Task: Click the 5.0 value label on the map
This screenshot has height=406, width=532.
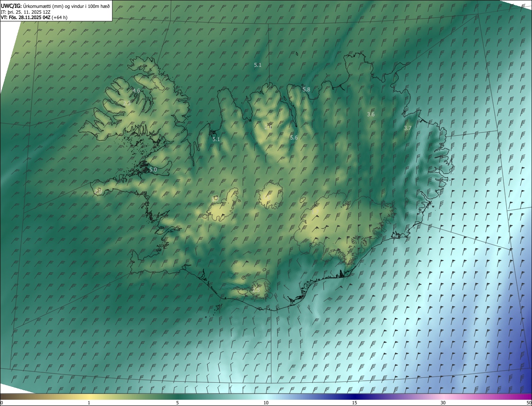Action: pos(153,169)
